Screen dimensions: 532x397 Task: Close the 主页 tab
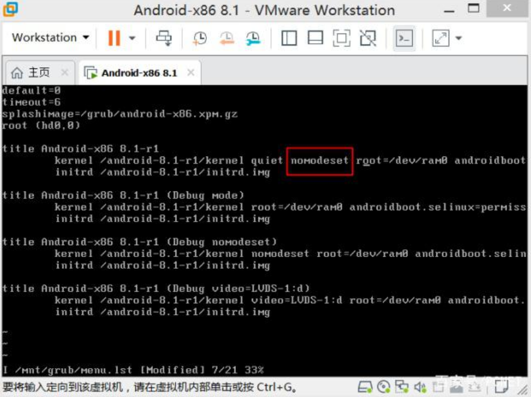[x=64, y=72]
